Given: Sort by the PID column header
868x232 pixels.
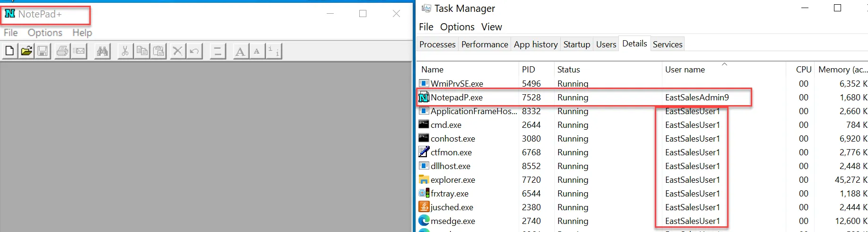Looking at the screenshot, I should click(537, 69).
